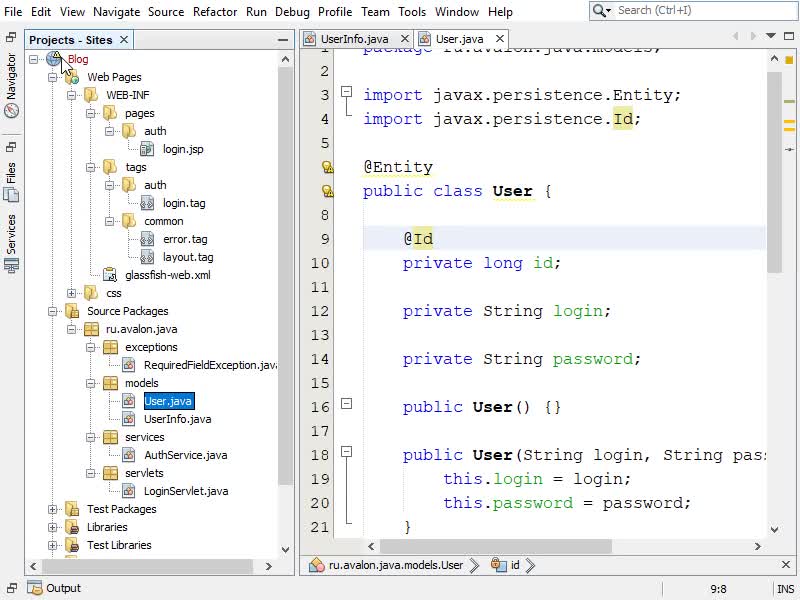
Task: Click the layout.tag file icon
Action: coord(147,257)
